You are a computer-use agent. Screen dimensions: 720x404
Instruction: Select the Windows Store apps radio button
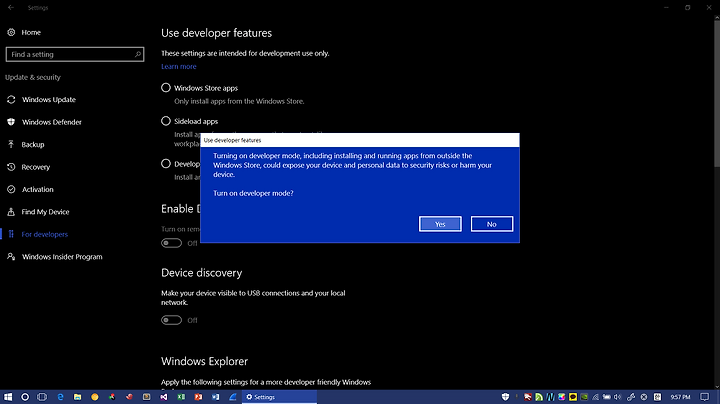[166, 88]
